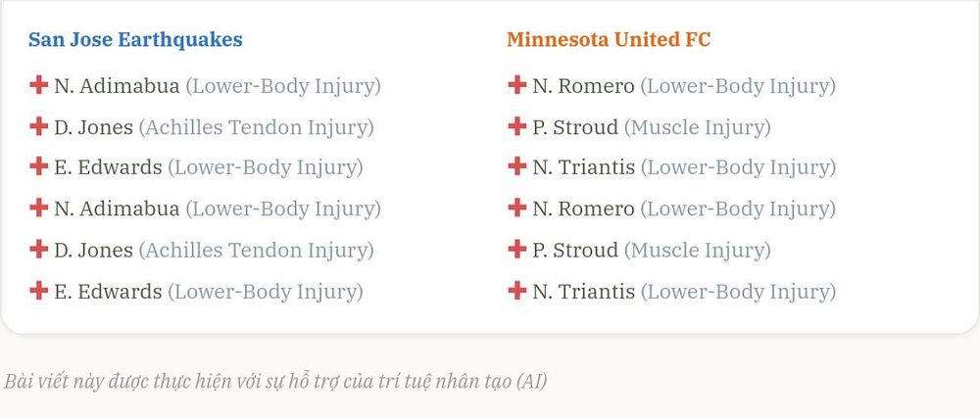Click red cross icon beside first E. Edwards entry
980x418 pixels.
[x=39, y=166]
